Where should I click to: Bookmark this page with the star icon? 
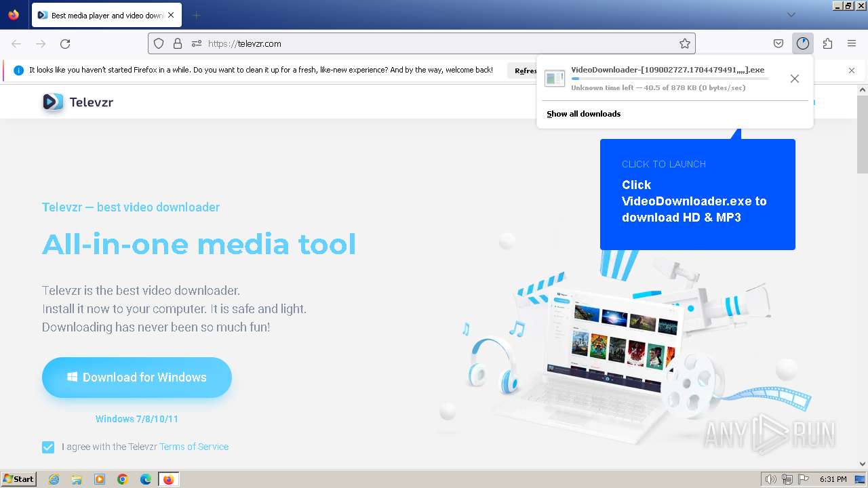(x=685, y=43)
